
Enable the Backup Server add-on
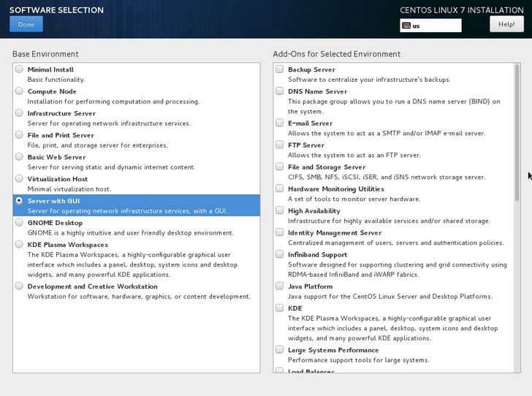tap(280, 69)
